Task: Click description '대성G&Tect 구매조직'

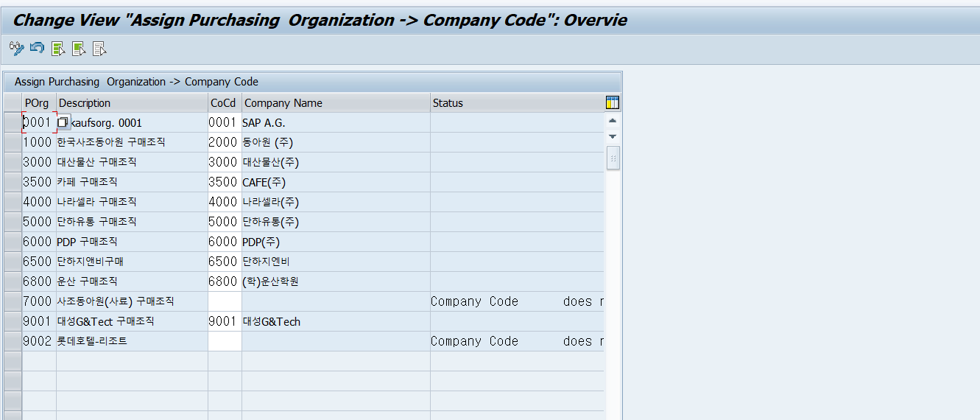Action: tap(105, 321)
